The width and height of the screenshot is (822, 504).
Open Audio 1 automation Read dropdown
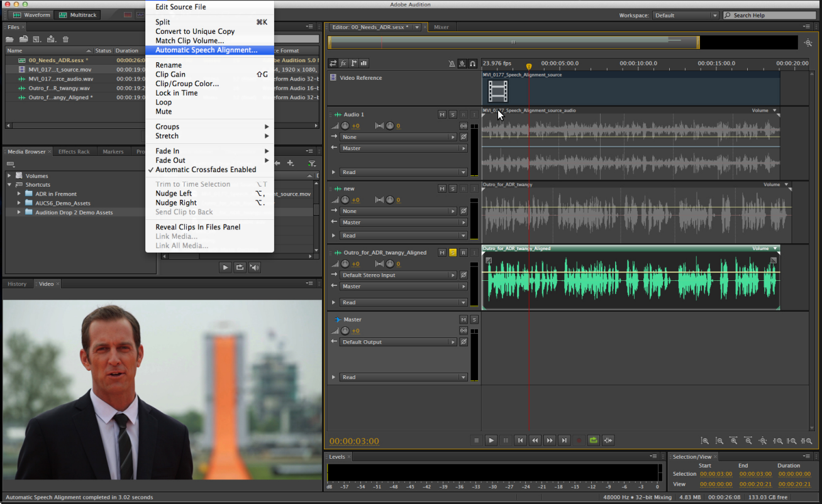click(404, 172)
